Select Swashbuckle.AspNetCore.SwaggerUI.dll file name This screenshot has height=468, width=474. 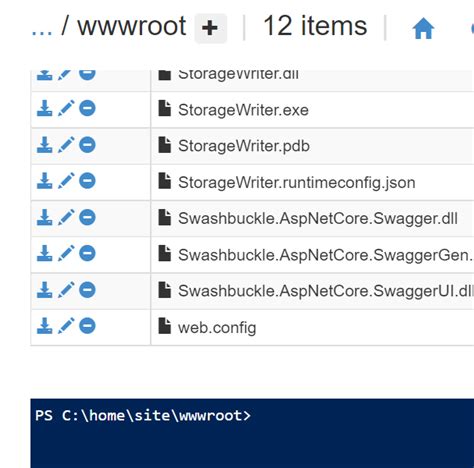[326, 291]
